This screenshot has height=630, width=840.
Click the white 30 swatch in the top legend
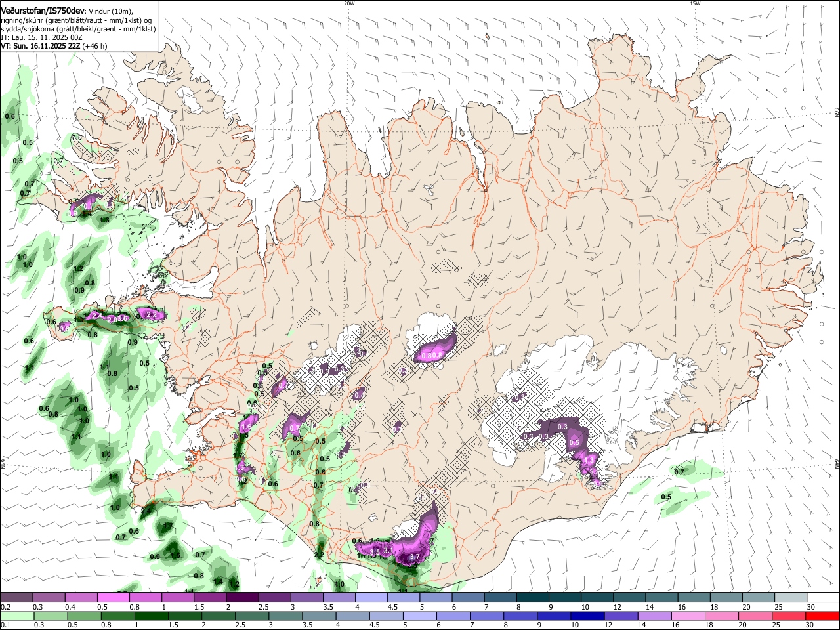click(823, 598)
